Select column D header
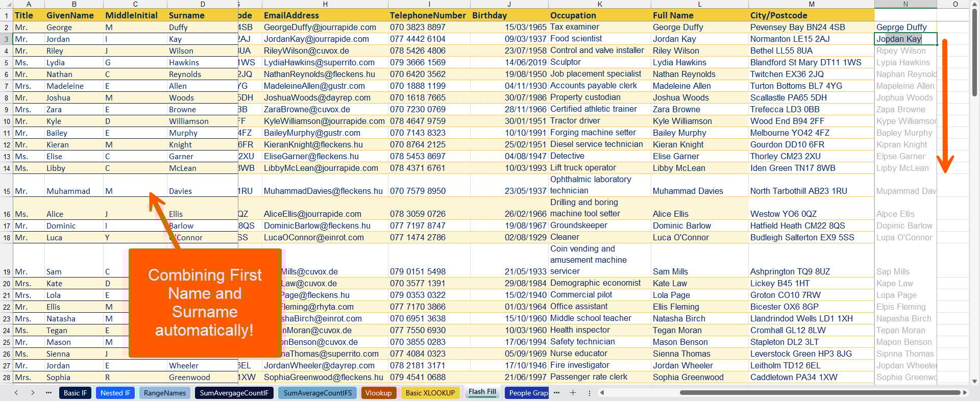980x401 pixels. pyautogui.click(x=203, y=4)
